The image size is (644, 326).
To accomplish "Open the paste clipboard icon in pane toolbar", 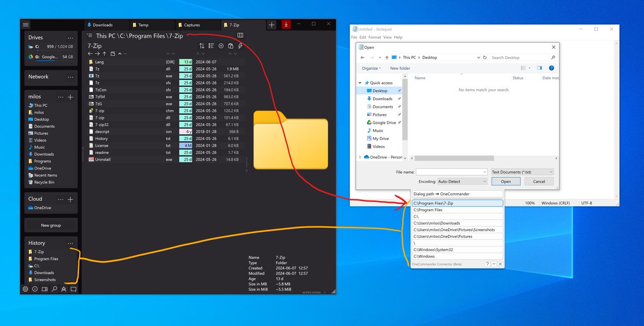I will click(x=231, y=46).
